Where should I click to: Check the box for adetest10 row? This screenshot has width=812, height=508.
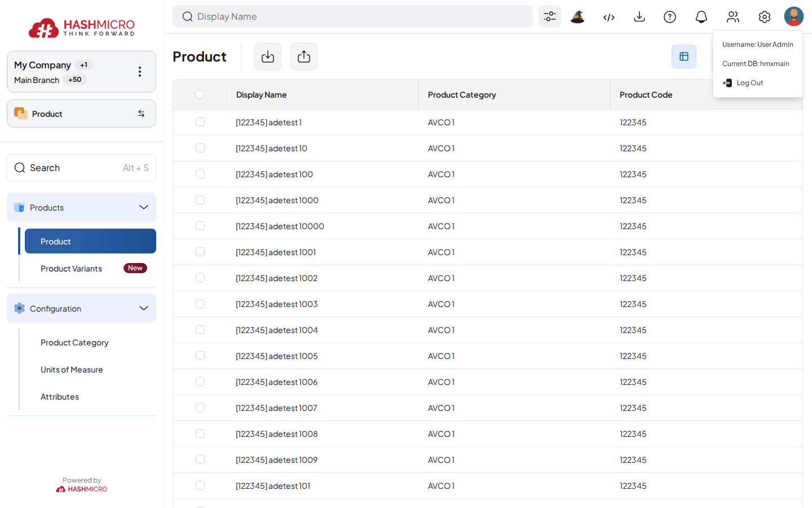coord(200,148)
